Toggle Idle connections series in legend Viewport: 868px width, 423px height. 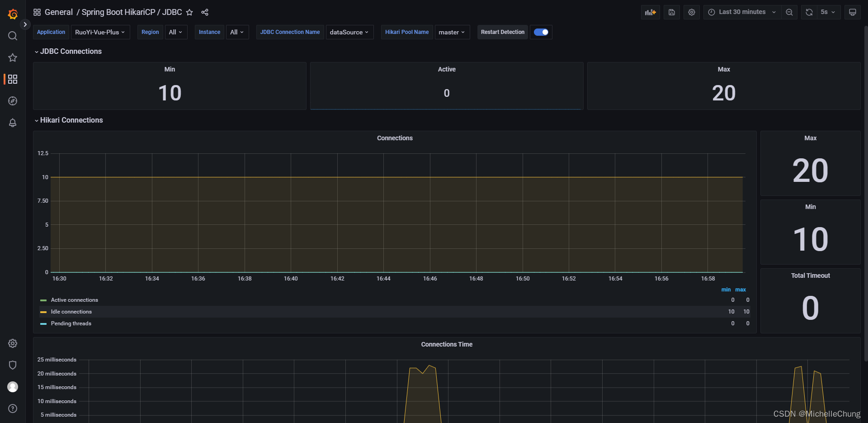(x=71, y=312)
